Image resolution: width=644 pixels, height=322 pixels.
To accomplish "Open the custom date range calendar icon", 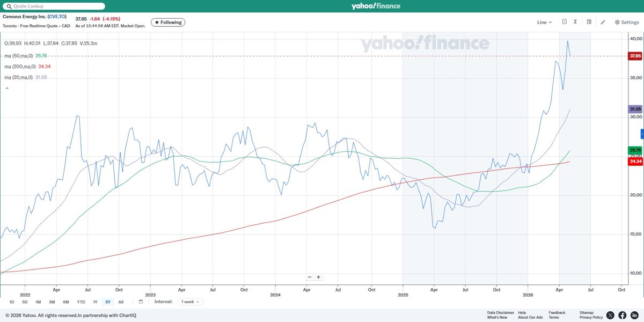I will (x=141, y=302).
